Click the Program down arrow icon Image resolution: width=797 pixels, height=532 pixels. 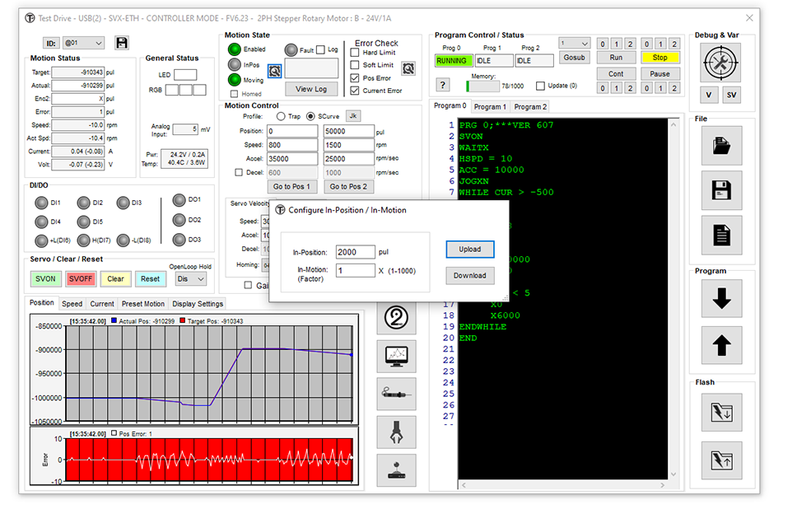tap(721, 300)
